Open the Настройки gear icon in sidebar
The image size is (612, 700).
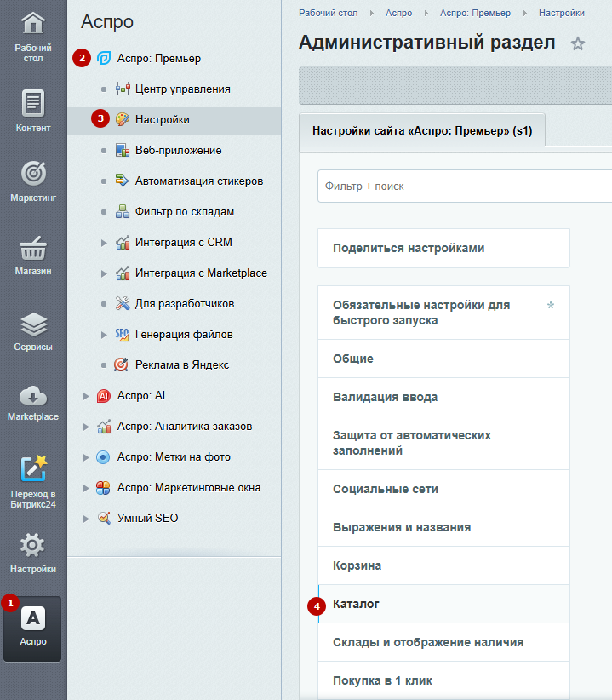click(x=32, y=545)
